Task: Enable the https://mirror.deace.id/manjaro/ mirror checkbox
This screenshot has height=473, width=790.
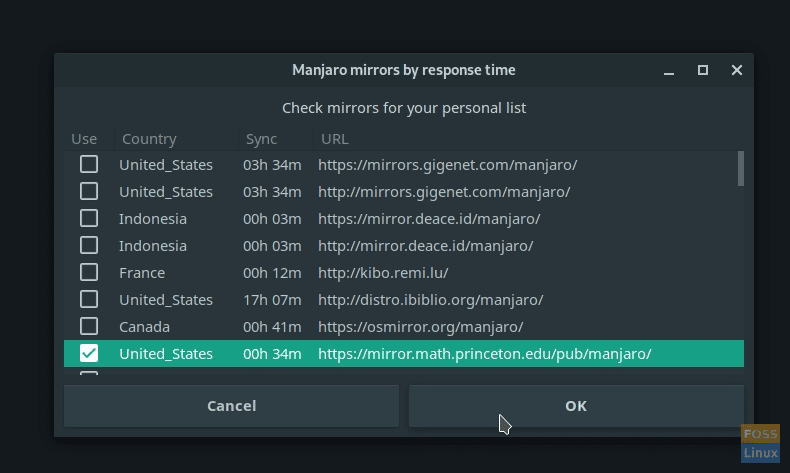Action: pyautogui.click(x=89, y=218)
